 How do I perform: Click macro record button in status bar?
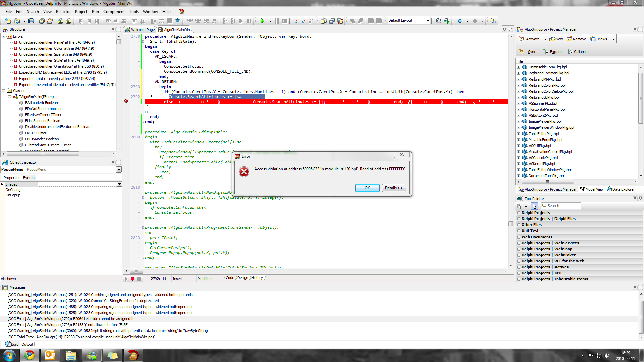coord(132,279)
